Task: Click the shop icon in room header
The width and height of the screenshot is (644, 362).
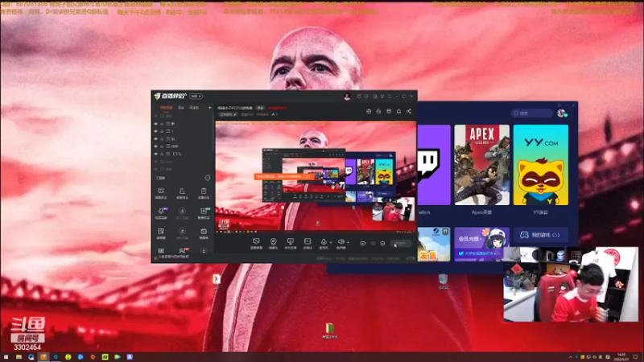Action: (389, 111)
